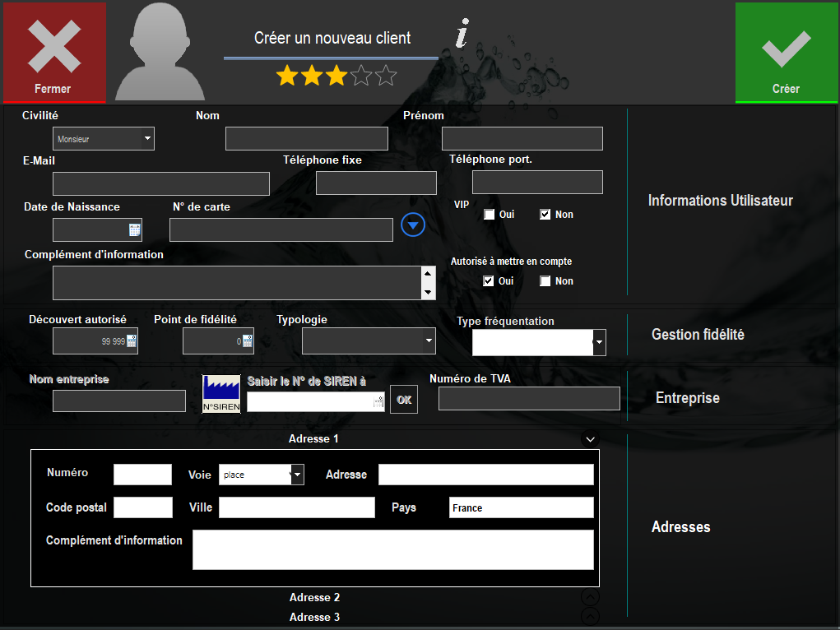Open calculator icon in Découvert autorisé field

pyautogui.click(x=132, y=341)
